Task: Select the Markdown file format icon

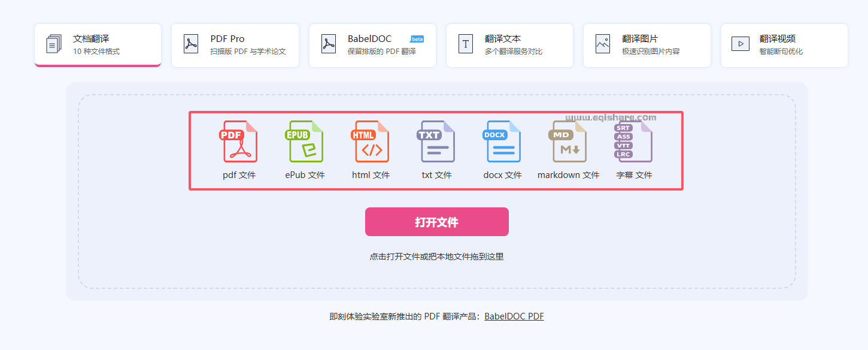Action: pos(567,141)
